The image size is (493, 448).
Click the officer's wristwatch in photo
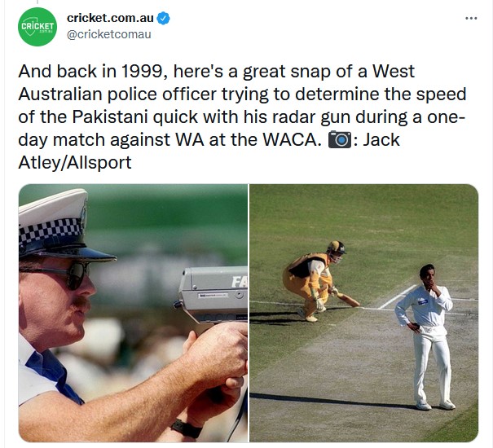(187, 428)
